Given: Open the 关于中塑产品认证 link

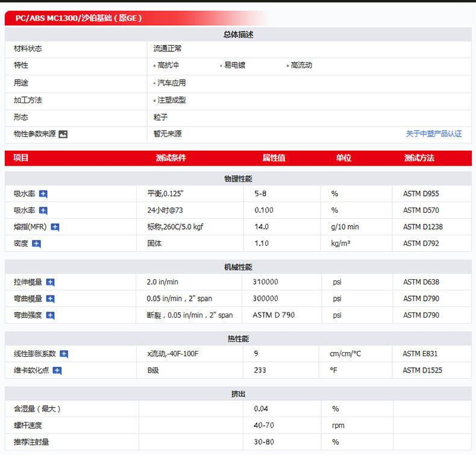Looking at the screenshot, I should pos(433,134).
